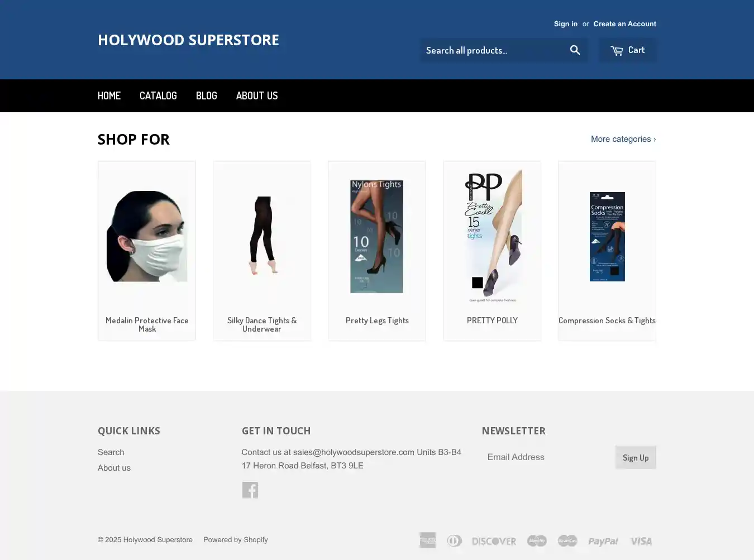Click the newsletter Sign Up button
754x560 pixels.
pos(636,457)
